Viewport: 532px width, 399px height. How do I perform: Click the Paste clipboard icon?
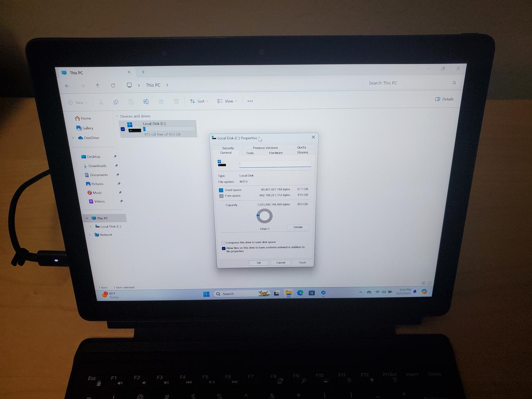tap(131, 102)
